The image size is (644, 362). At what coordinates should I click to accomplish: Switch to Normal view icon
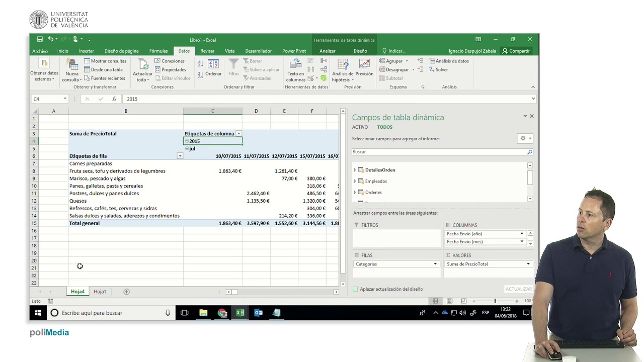[435, 301]
